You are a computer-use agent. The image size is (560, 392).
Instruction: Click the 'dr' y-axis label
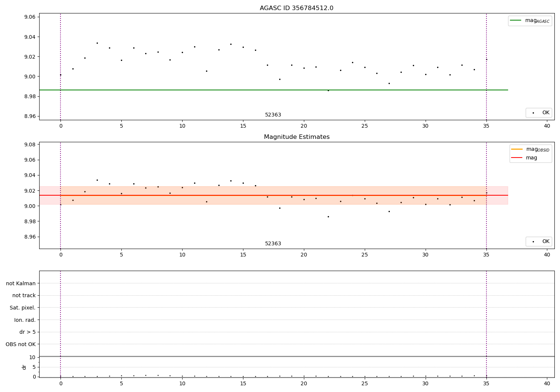(x=24, y=367)
